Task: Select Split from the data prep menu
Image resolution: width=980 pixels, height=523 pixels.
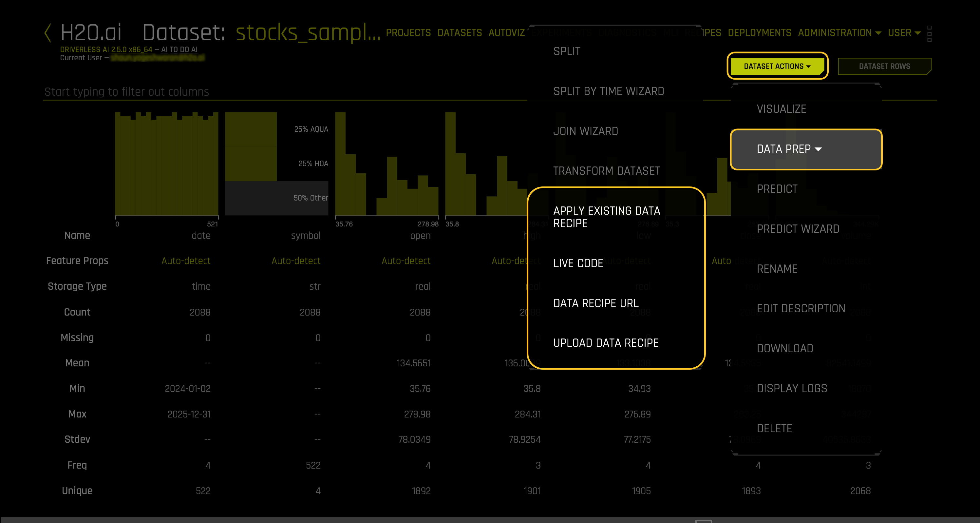Action: [566, 51]
